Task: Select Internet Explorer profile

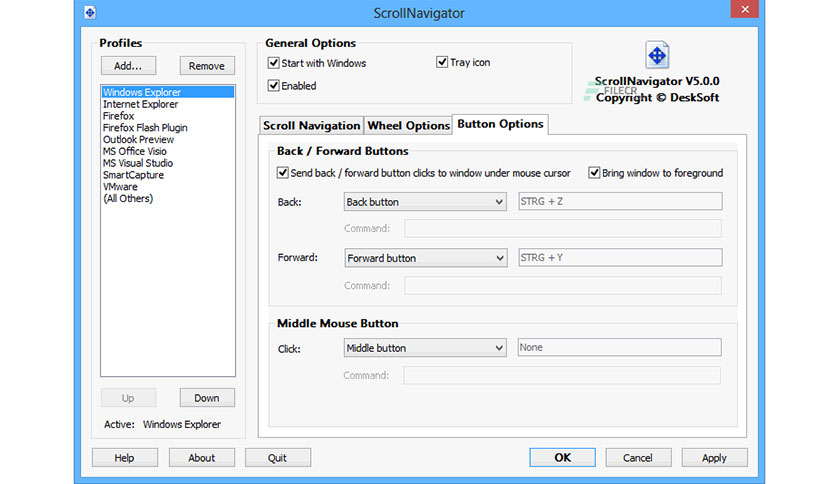Action: [167, 104]
